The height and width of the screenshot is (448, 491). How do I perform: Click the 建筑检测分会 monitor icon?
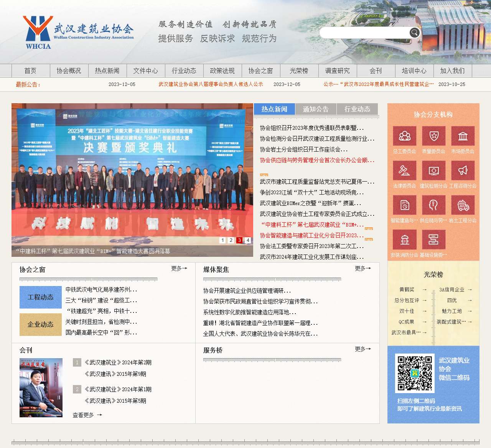(433, 170)
